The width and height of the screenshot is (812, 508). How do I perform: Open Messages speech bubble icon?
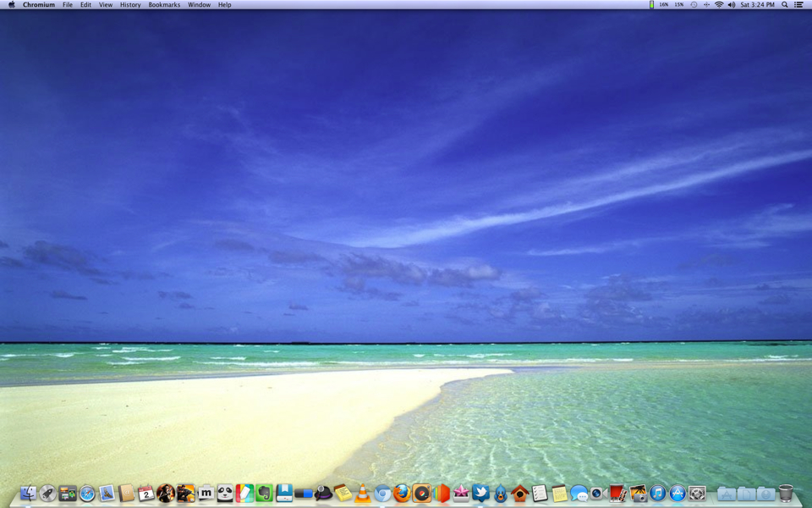click(579, 493)
